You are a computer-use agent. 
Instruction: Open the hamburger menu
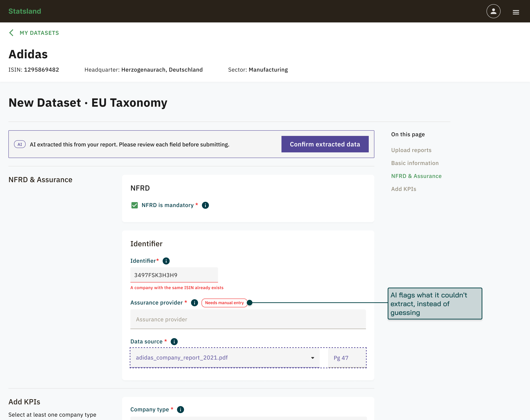tap(516, 12)
